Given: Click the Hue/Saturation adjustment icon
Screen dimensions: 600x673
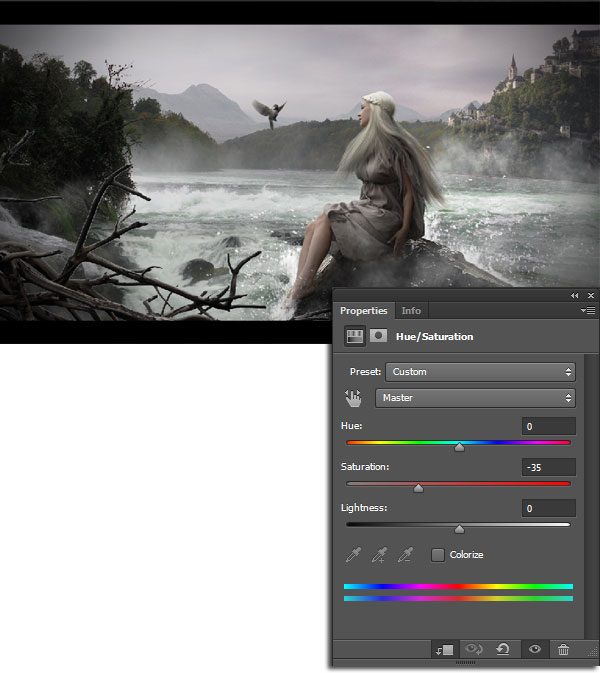Looking at the screenshot, I should (355, 336).
